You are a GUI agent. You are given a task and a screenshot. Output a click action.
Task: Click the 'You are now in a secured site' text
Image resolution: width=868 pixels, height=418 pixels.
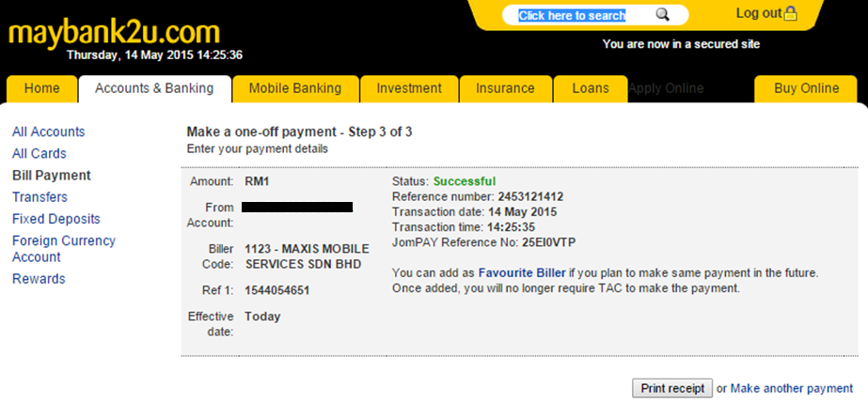pyautogui.click(x=681, y=44)
